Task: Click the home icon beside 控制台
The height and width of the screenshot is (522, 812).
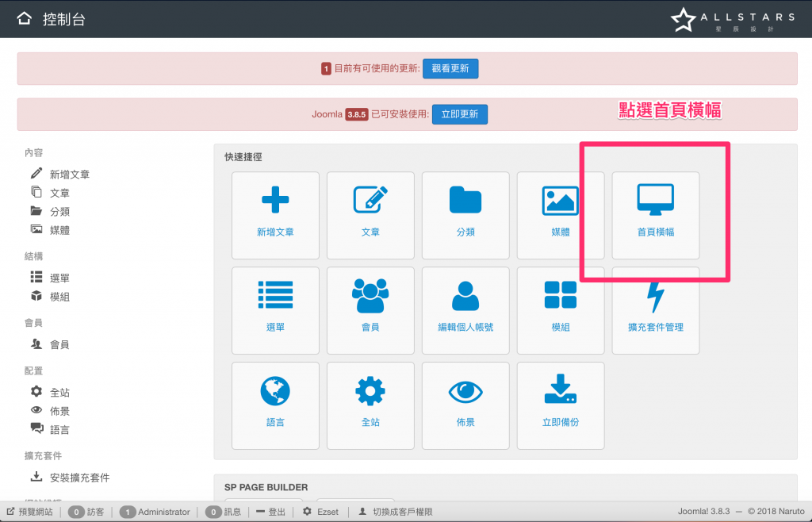Action: (25, 19)
